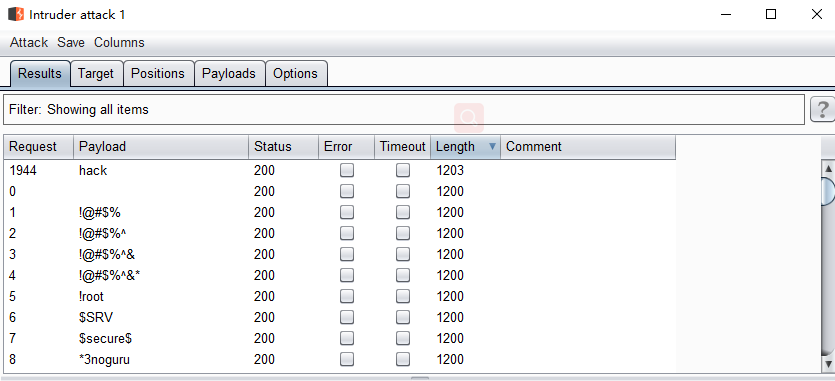The width and height of the screenshot is (835, 381).
Task: Switch to the Positions tab
Action: (x=158, y=74)
